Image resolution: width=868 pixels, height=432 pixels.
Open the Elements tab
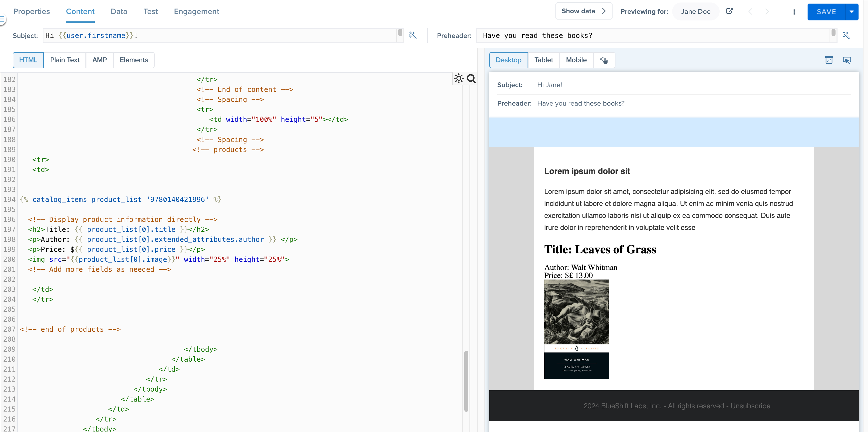[134, 60]
